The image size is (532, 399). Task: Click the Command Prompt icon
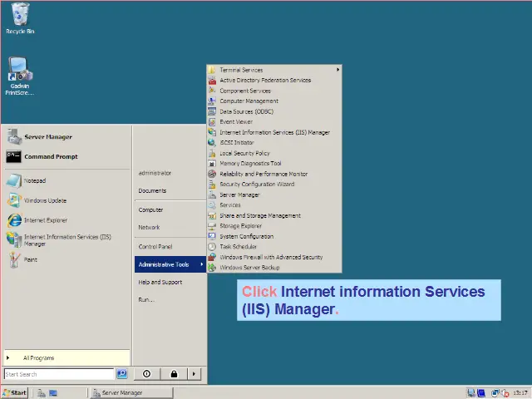click(x=13, y=156)
